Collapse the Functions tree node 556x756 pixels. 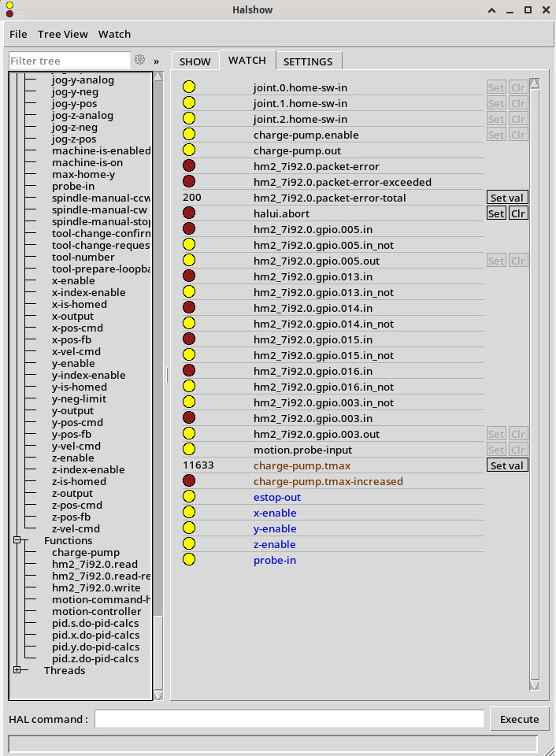17,540
